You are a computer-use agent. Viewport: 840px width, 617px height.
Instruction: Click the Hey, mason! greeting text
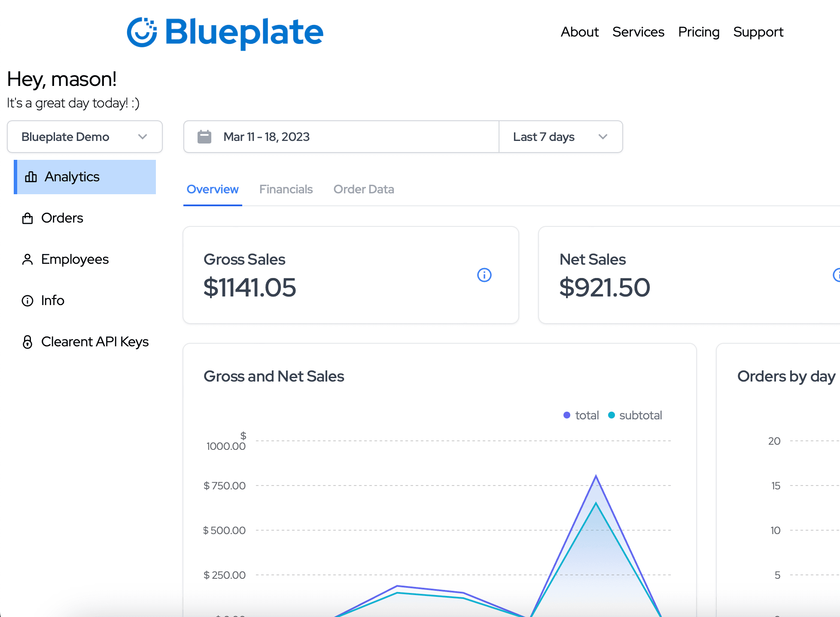coord(62,79)
